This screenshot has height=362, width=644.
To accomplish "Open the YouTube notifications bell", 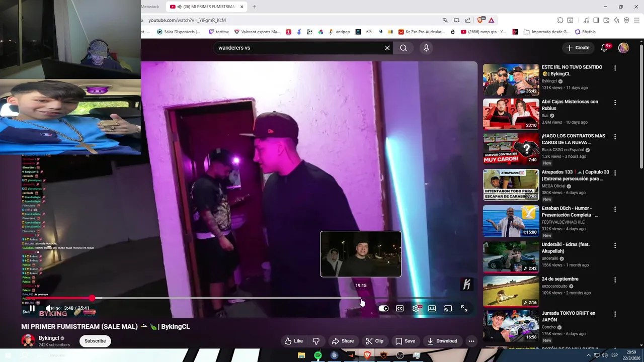I will click(605, 48).
